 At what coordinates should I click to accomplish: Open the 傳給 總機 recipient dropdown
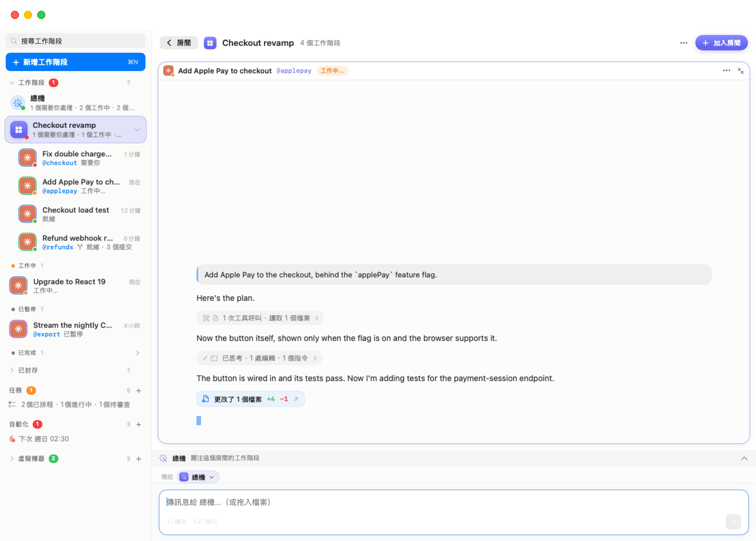(198, 477)
